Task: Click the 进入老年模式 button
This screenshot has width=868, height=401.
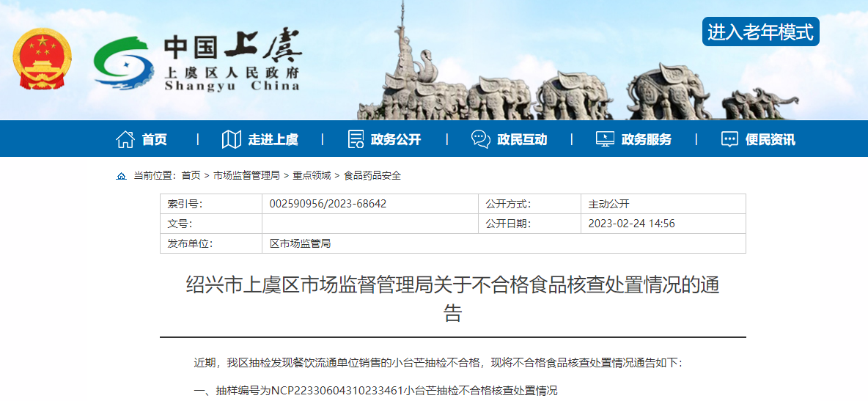Action: click(761, 32)
